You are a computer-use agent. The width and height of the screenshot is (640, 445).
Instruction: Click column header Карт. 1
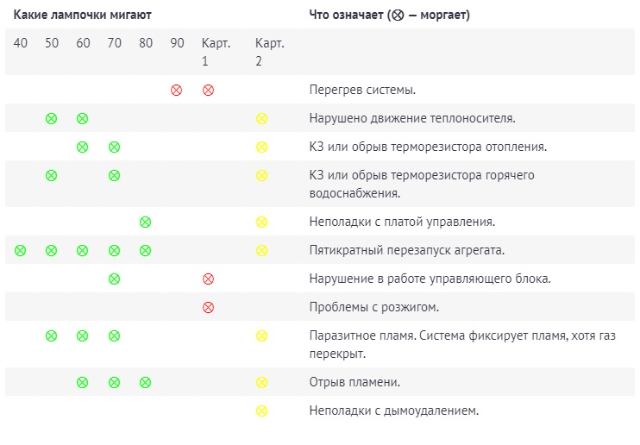216,52
